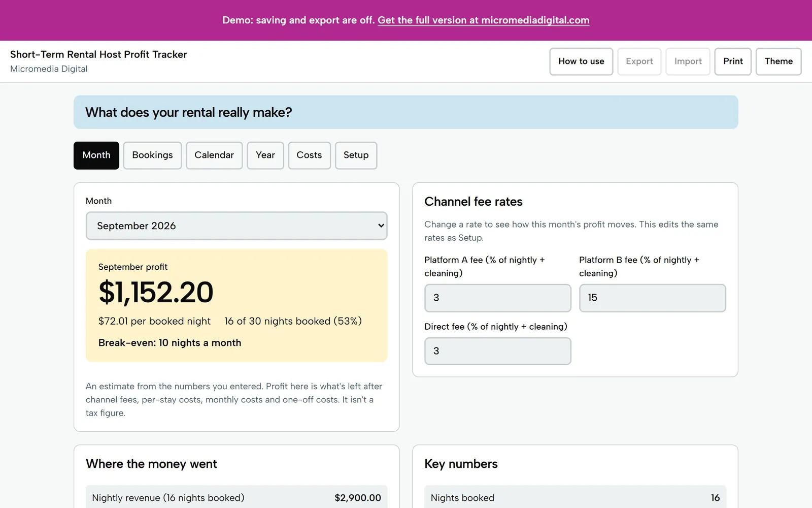Open the full version link at micromediadigital.com
The width and height of the screenshot is (812, 508).
pyautogui.click(x=483, y=20)
